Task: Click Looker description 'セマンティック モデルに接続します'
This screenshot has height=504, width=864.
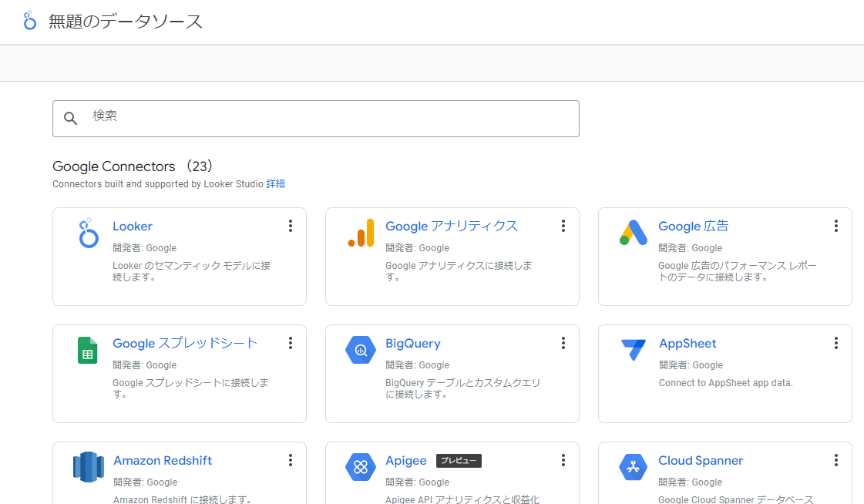Action: point(191,271)
